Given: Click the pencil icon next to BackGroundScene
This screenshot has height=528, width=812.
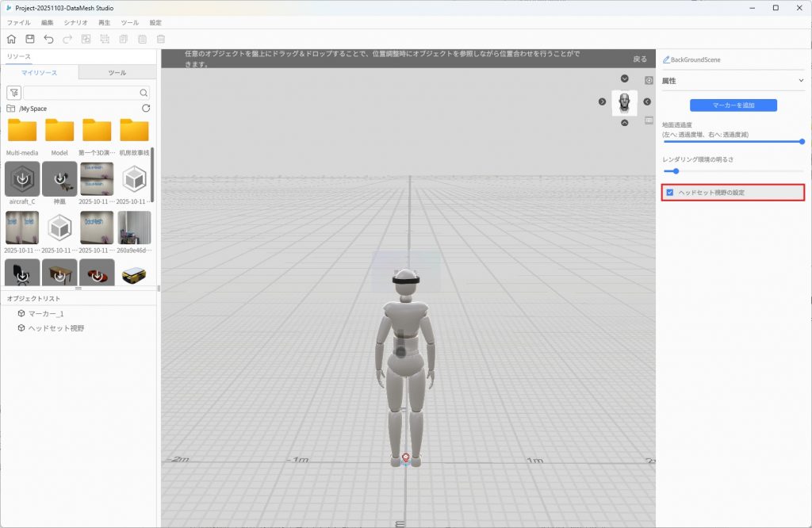Looking at the screenshot, I should coord(666,59).
